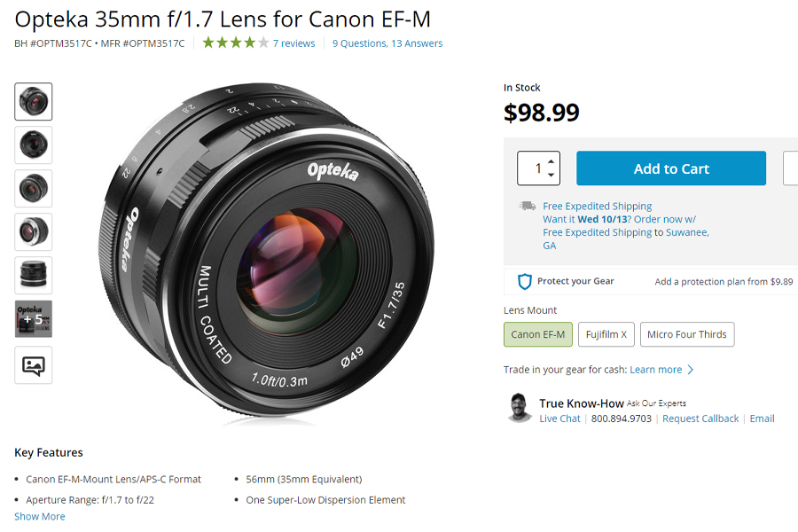This screenshot has height=532, width=798.
Task: Open 9 Questions, 13 Answers link
Action: (387, 43)
